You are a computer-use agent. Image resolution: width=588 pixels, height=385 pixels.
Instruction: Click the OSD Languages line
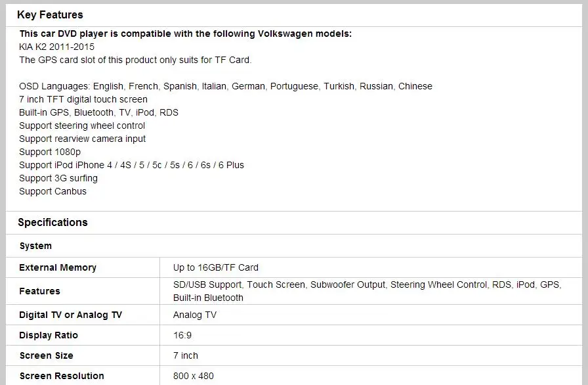[x=225, y=86]
